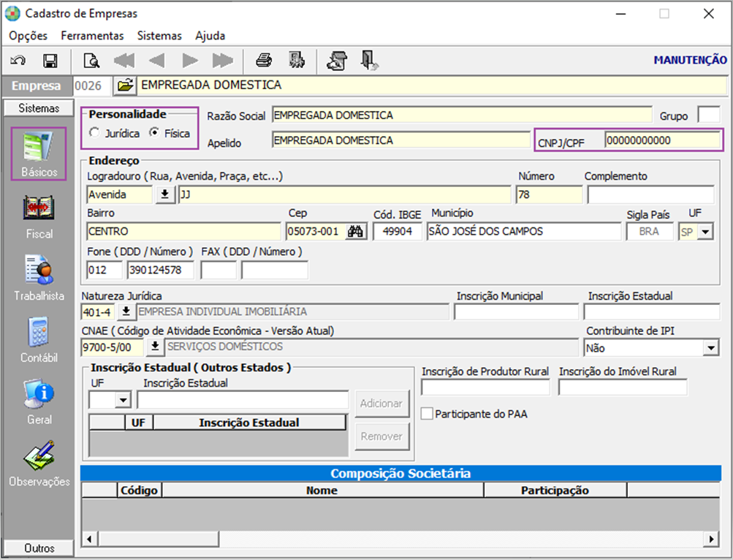The height and width of the screenshot is (560, 733).
Task: Click the Razão Social input field
Action: [461, 115]
